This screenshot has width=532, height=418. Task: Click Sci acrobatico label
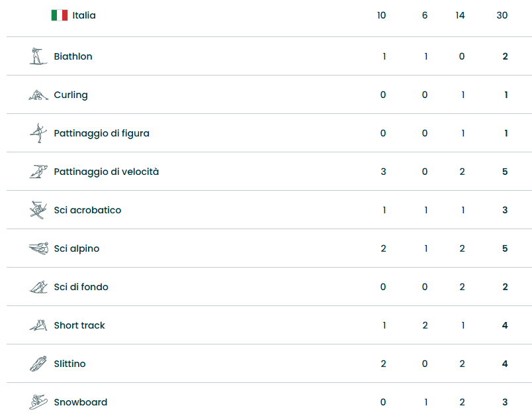coord(87,210)
